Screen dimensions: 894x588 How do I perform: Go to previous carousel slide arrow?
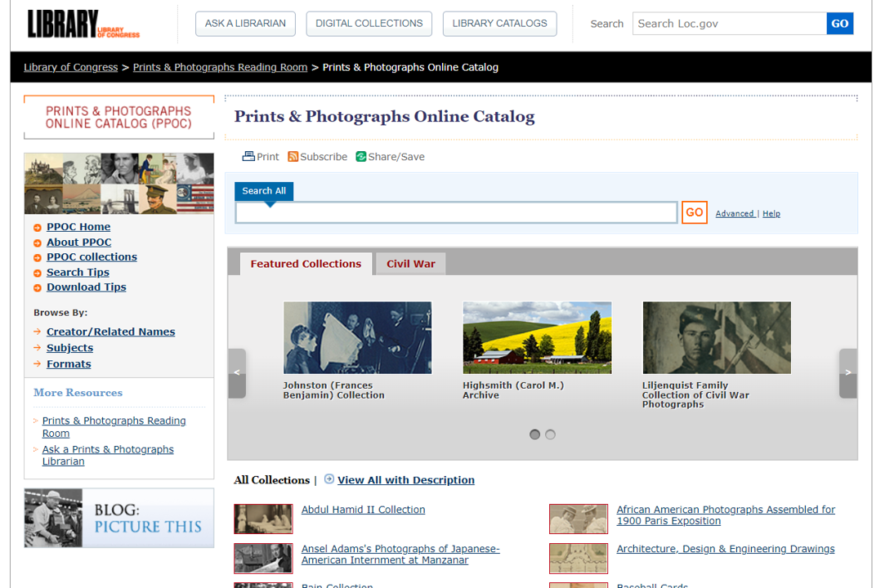pyautogui.click(x=237, y=373)
